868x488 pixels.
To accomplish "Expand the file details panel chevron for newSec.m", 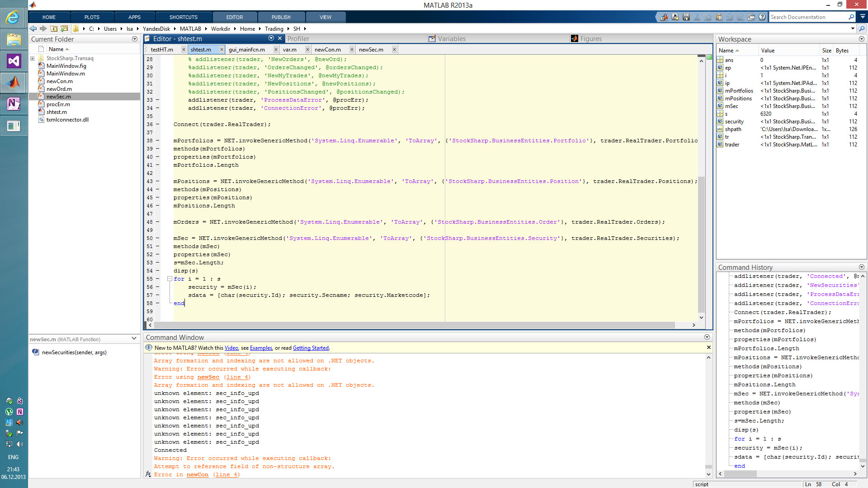I will pyautogui.click(x=134, y=338).
